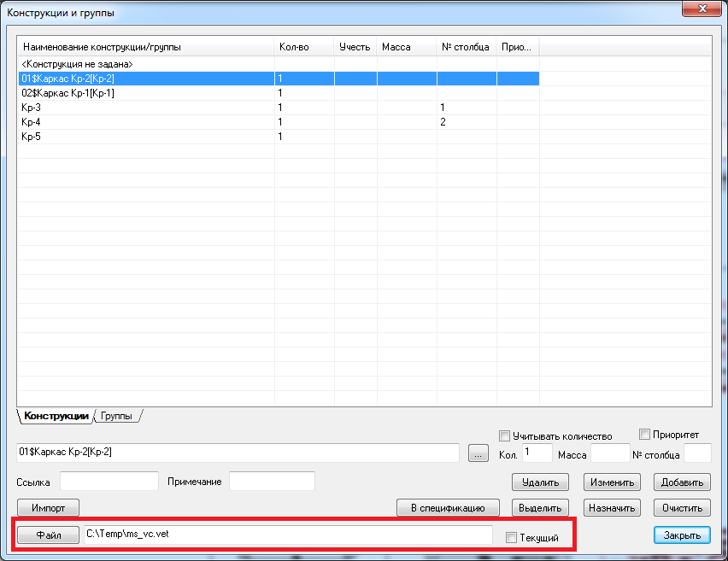Click the Файл button
Viewport: 728px width, 561px height.
(48, 535)
